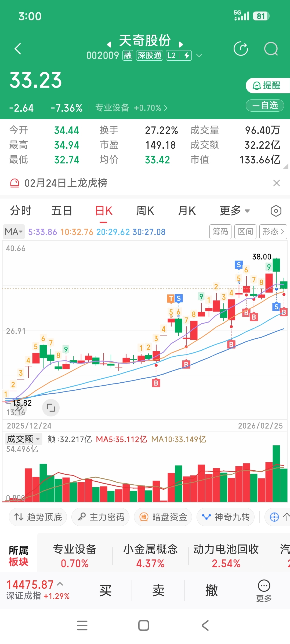The width and height of the screenshot is (290, 644).
Task: Tap the current price 33.23
Action: tap(36, 80)
